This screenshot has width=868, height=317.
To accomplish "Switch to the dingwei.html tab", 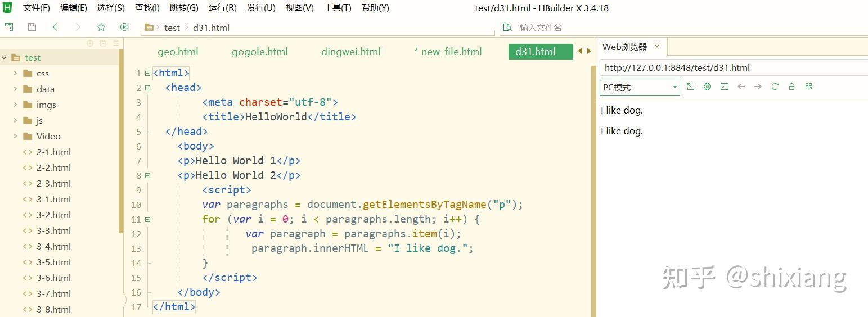I will coord(351,51).
